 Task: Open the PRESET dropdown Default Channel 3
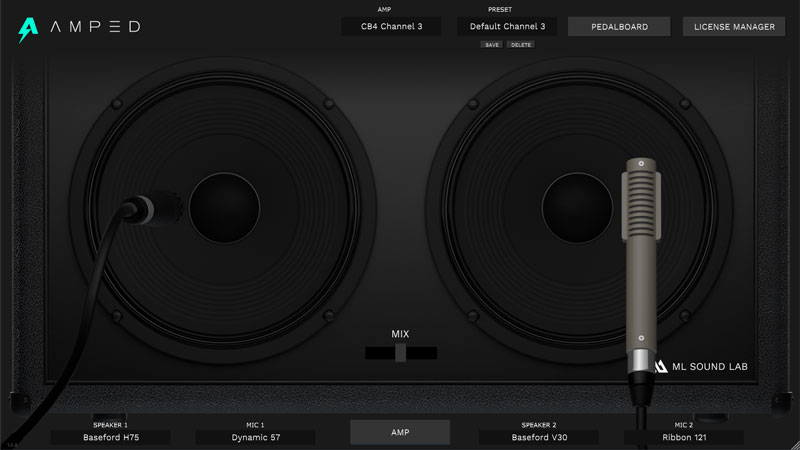tap(507, 27)
